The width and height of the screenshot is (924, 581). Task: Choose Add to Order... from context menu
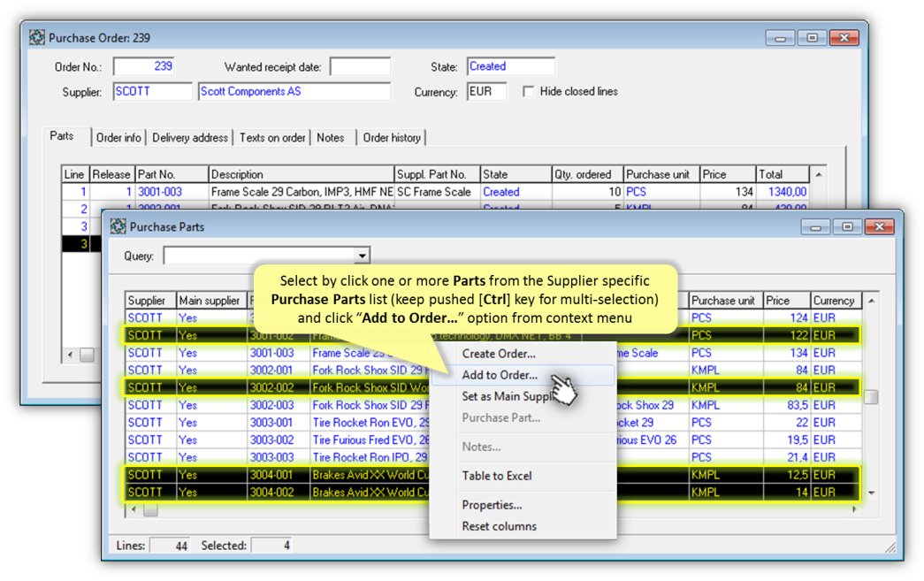499,375
